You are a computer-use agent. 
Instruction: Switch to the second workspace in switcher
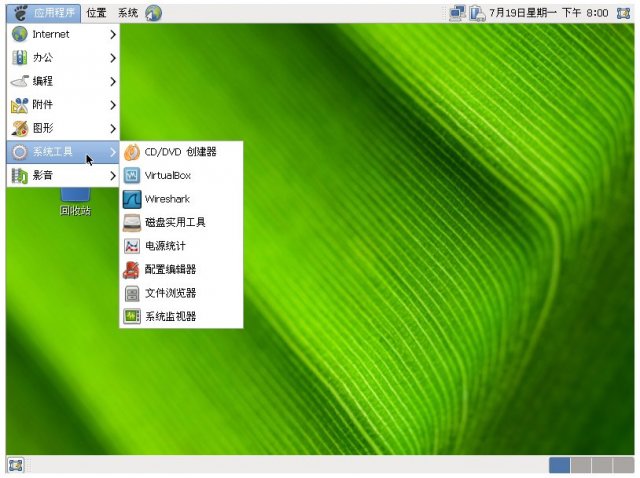pos(580,465)
